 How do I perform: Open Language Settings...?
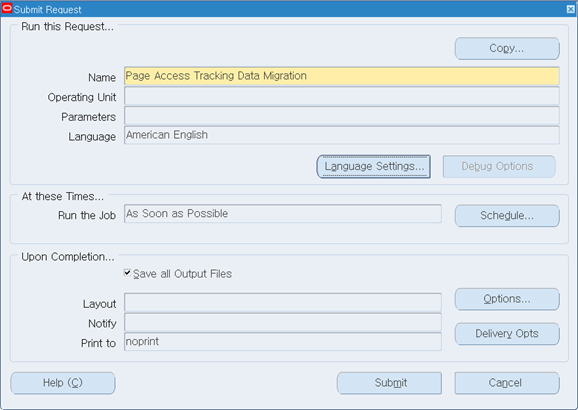pos(373,167)
